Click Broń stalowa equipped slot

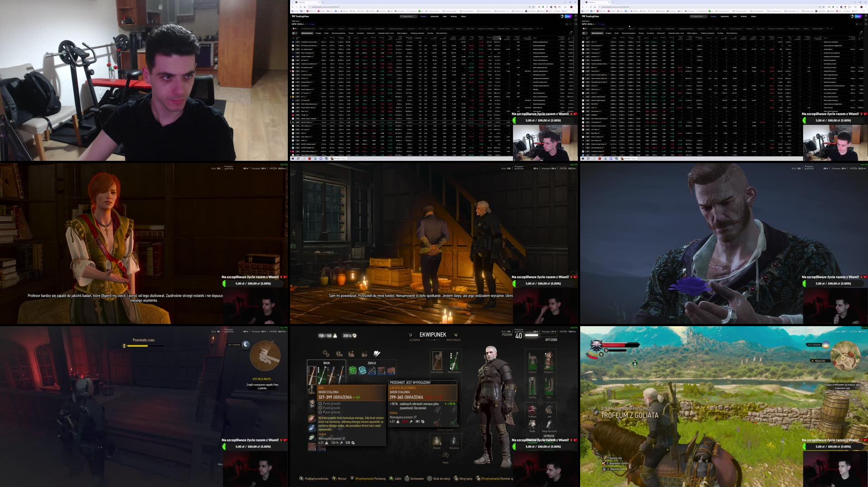pyautogui.click(x=437, y=361)
